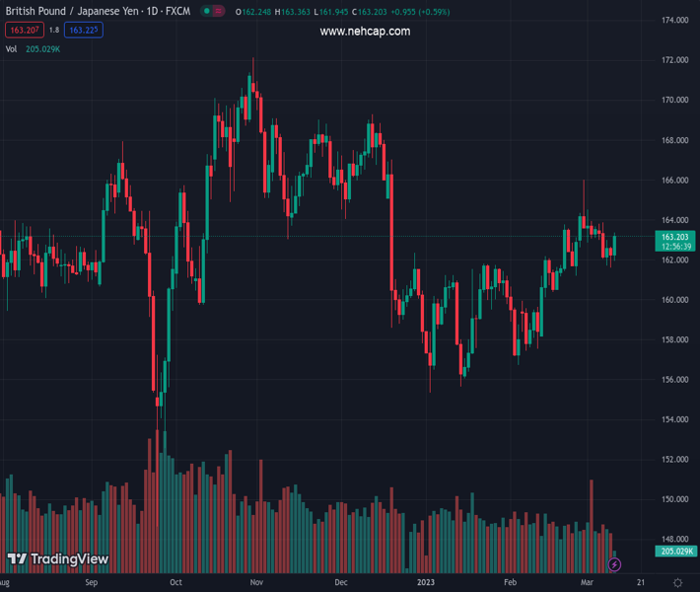Click the 156.000 price scale label
Viewport: 700px width, 592px height.
pyautogui.click(x=674, y=380)
